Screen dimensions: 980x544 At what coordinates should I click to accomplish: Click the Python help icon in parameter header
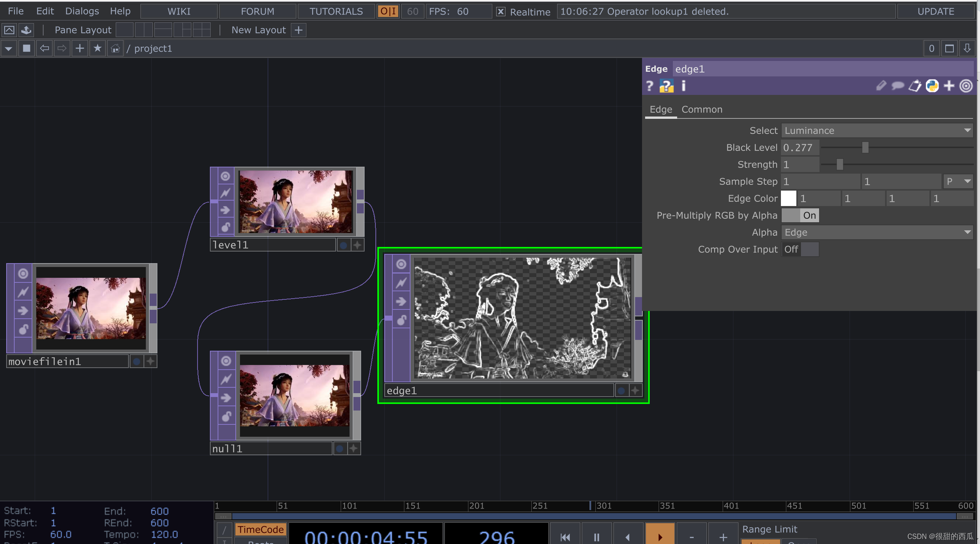[666, 86]
